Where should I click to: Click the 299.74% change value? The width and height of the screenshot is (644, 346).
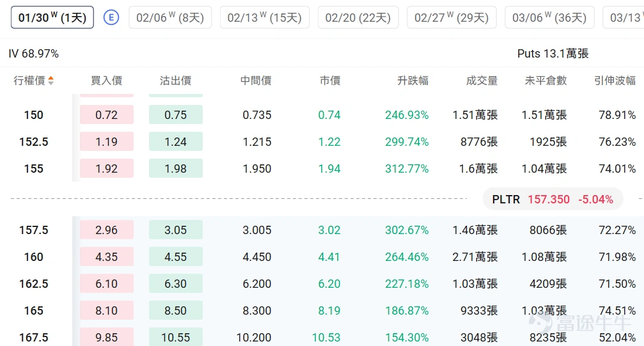(x=407, y=142)
